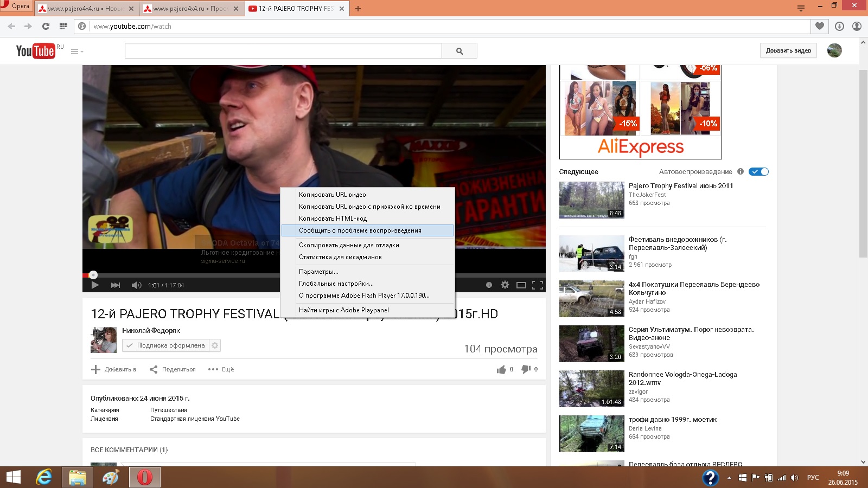Skip to next video in player
This screenshot has width=868, height=488.
point(115,285)
